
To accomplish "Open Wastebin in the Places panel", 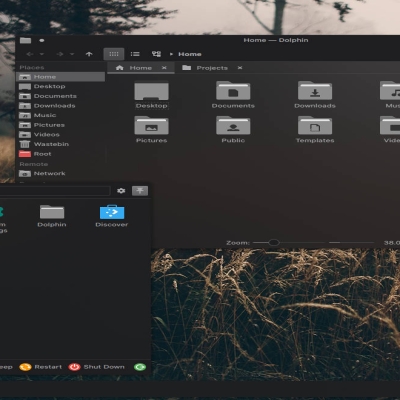I will click(61, 144).
